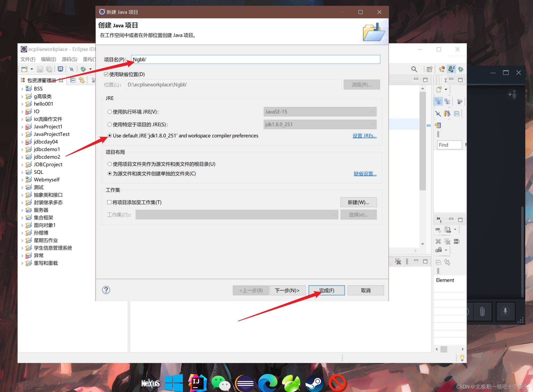Open the IntelliJ IDEA taskbar icon
This screenshot has width=533, height=392.
point(197,383)
